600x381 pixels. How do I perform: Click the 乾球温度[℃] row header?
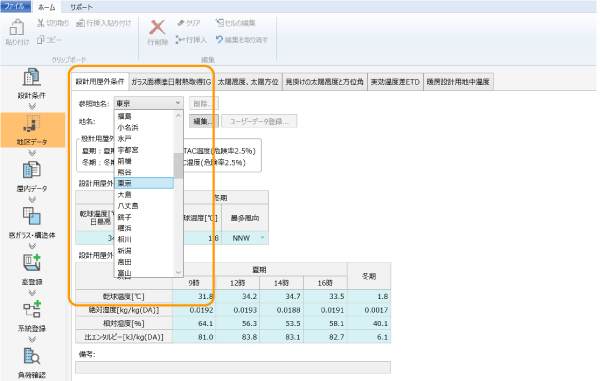coord(124,296)
